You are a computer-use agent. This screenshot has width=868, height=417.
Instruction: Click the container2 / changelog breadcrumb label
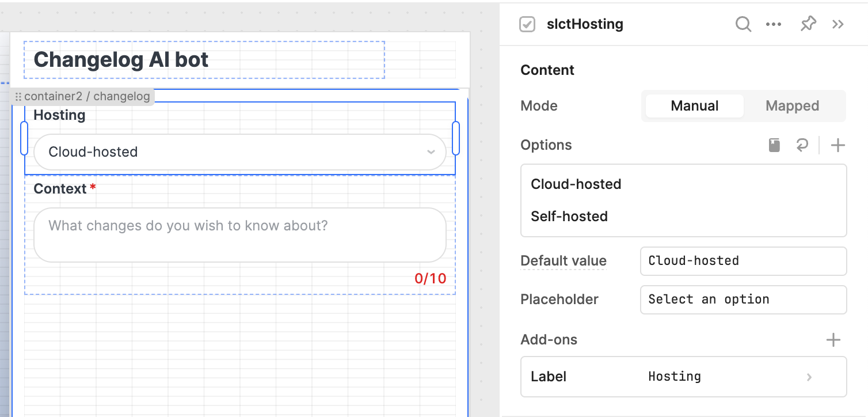tap(87, 97)
